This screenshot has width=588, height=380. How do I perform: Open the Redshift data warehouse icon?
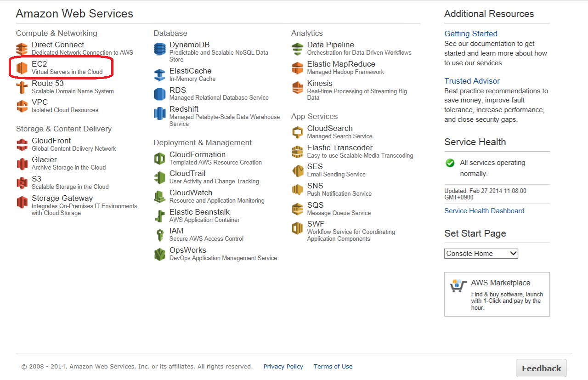[159, 113]
